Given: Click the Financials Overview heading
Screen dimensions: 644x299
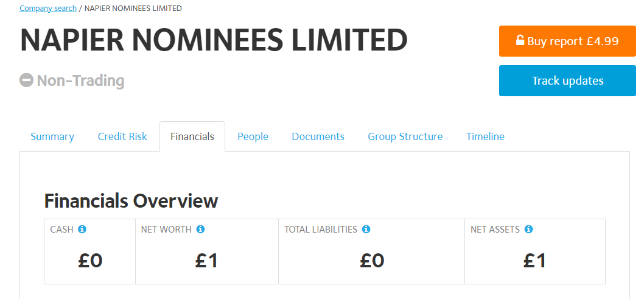Looking at the screenshot, I should [x=131, y=201].
